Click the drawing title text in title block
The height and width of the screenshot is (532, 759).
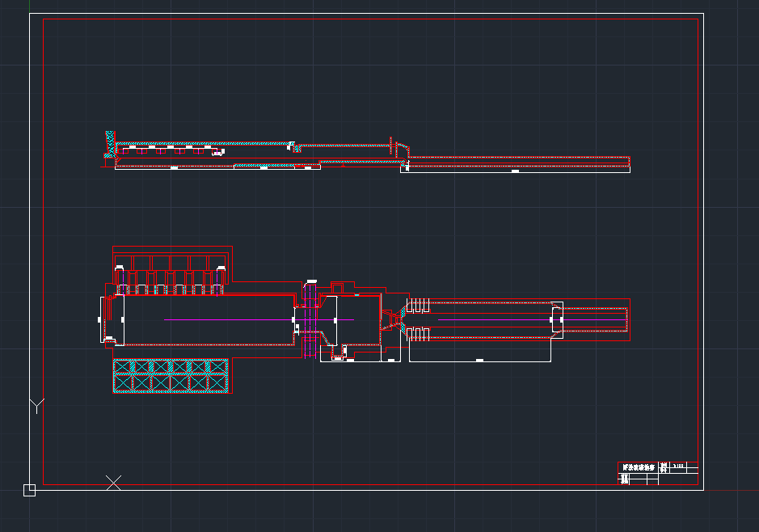638,467
